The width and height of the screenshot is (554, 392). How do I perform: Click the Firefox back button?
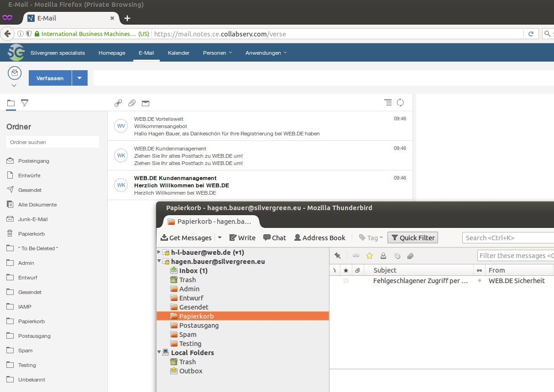tap(7, 34)
